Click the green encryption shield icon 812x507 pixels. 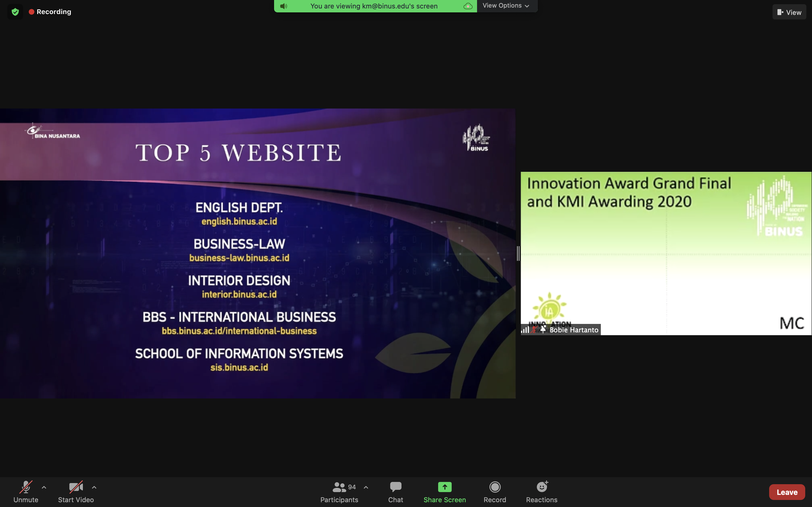coord(15,12)
